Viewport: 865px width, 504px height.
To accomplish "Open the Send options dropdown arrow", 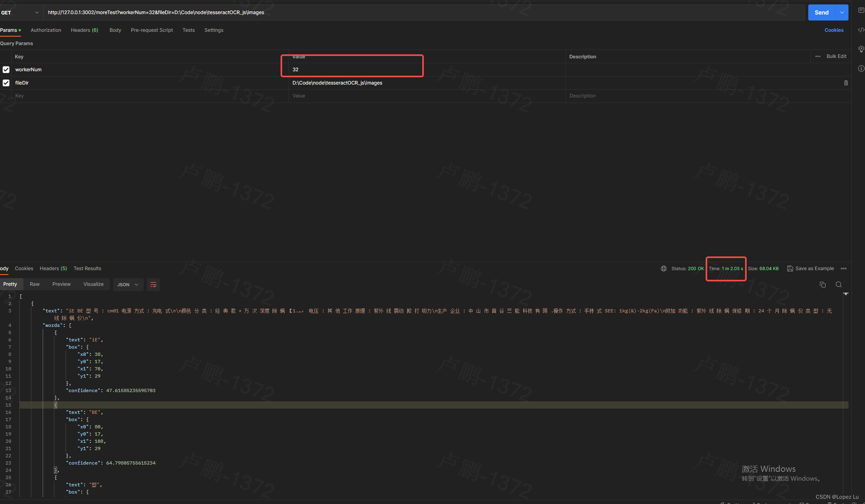I will [842, 12].
